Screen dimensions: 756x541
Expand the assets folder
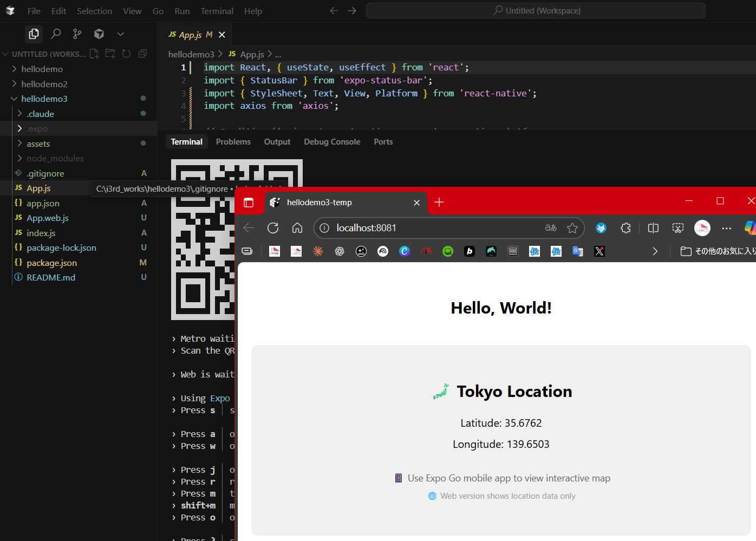(x=38, y=144)
